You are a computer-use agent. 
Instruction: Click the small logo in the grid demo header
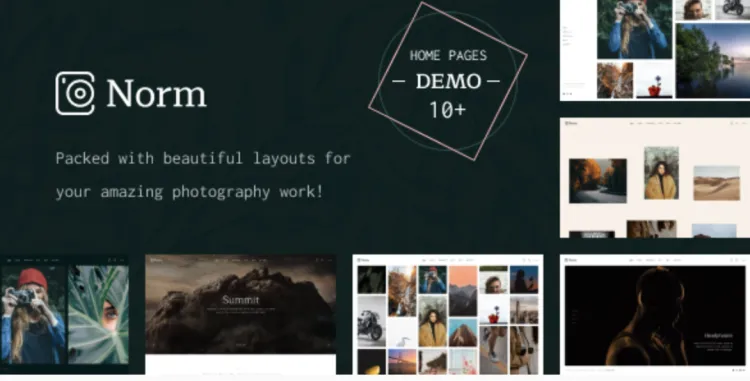click(x=364, y=260)
